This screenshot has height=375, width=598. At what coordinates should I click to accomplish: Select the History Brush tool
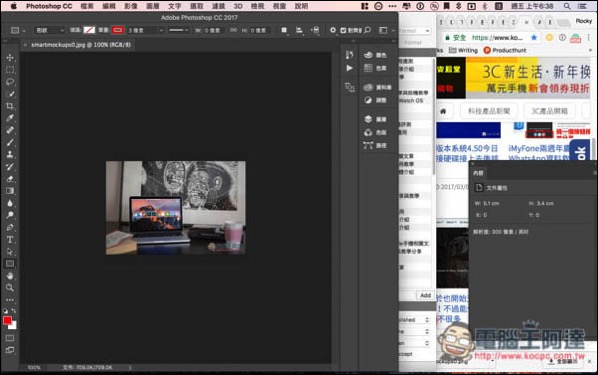10,167
